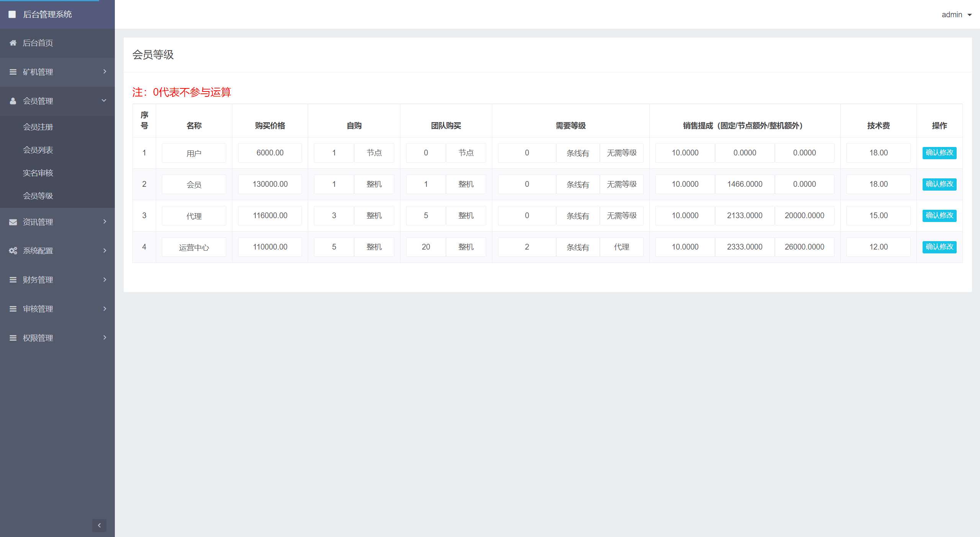Click the list icon beside 财务管理
The image size is (980, 537).
(x=13, y=280)
